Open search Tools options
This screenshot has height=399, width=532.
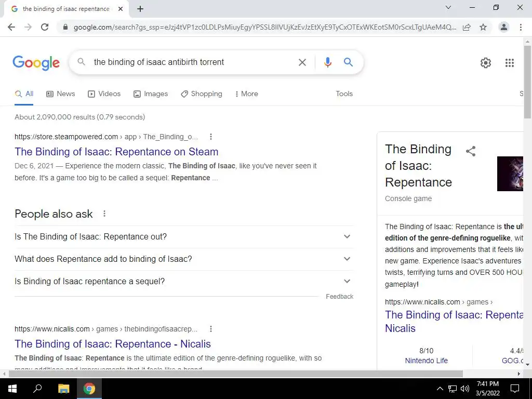(344, 94)
